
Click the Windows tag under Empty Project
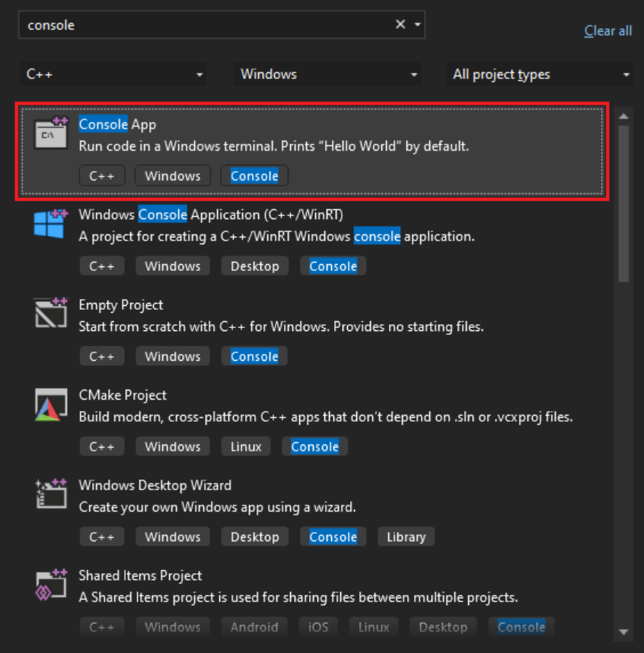click(x=173, y=356)
